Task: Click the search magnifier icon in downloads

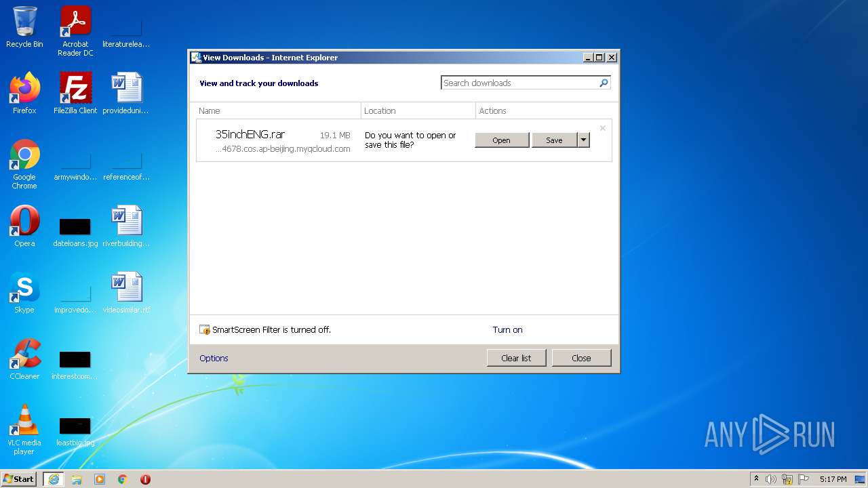Action: 604,83
